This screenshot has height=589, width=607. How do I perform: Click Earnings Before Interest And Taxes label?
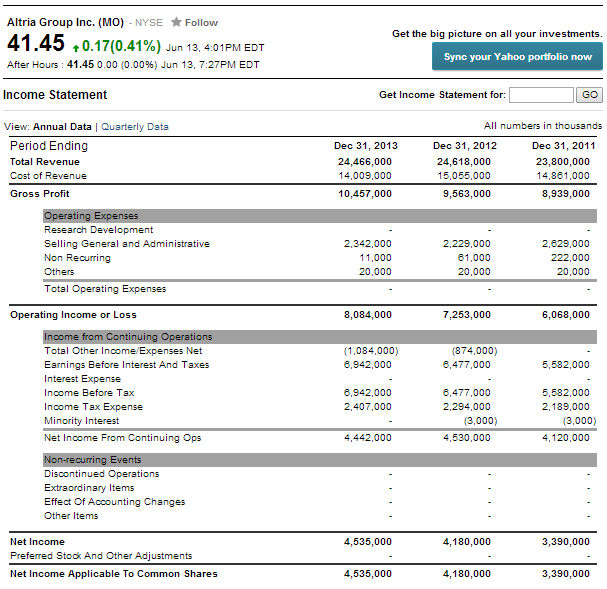127,365
